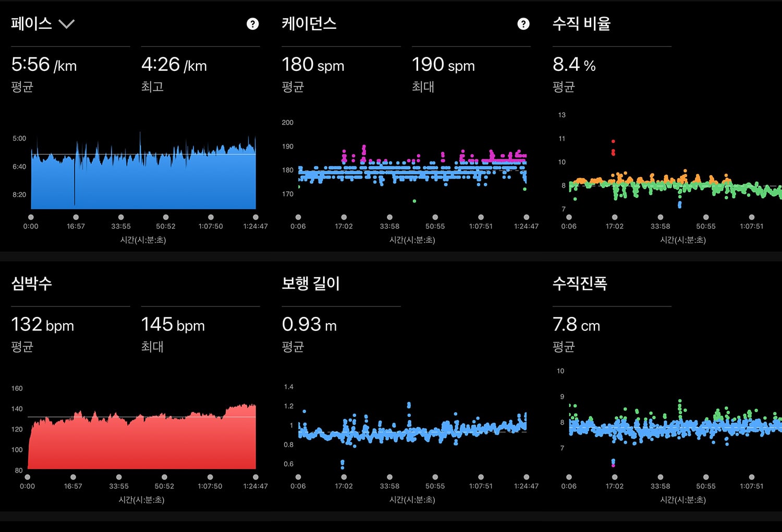This screenshot has height=532, width=782.
Task: Click the 페이스 title label
Action: pos(32,23)
